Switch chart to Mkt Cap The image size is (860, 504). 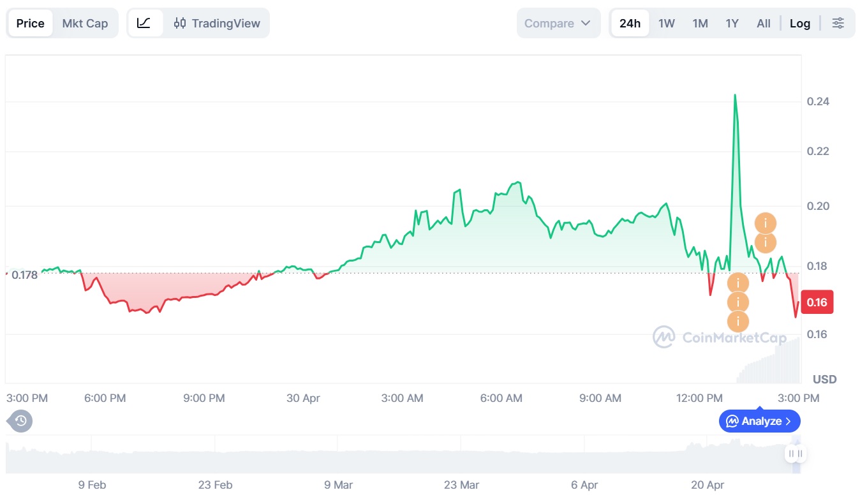85,24
